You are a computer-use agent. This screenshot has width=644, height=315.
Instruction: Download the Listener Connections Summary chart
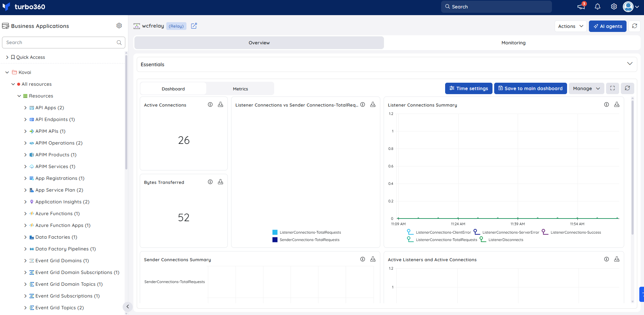pyautogui.click(x=617, y=105)
